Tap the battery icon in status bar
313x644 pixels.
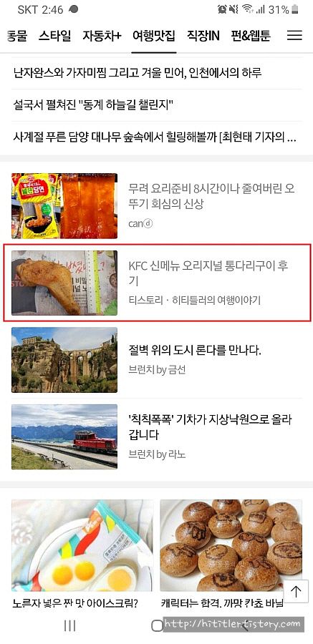295,9
